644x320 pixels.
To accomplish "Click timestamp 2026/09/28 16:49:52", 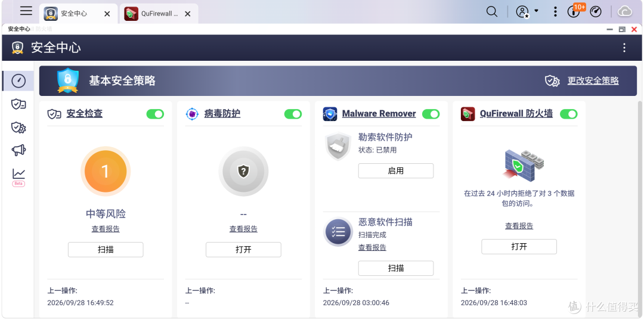I will coord(80,303).
